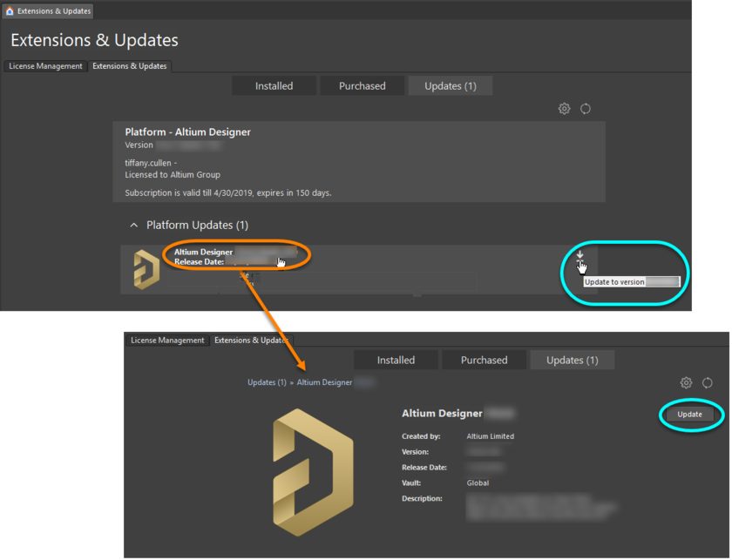View the Updates (1) tab
The height and width of the screenshot is (560, 732).
click(450, 85)
